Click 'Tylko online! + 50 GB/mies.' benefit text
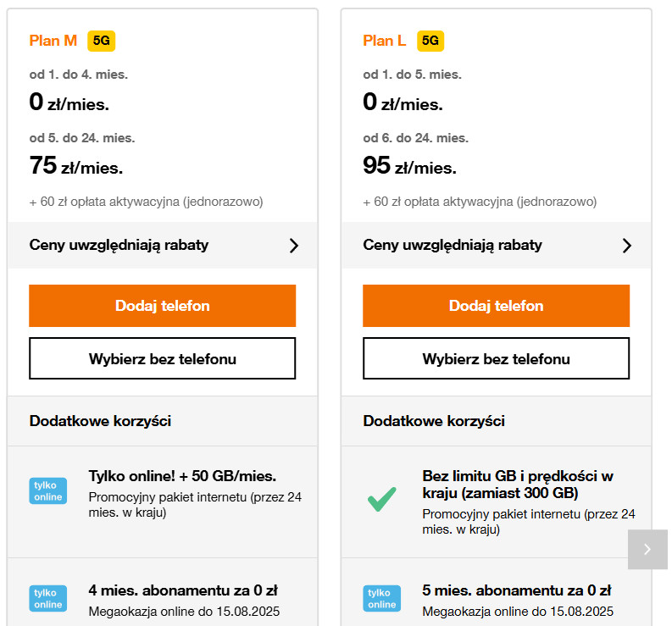672x626 pixels. click(182, 475)
